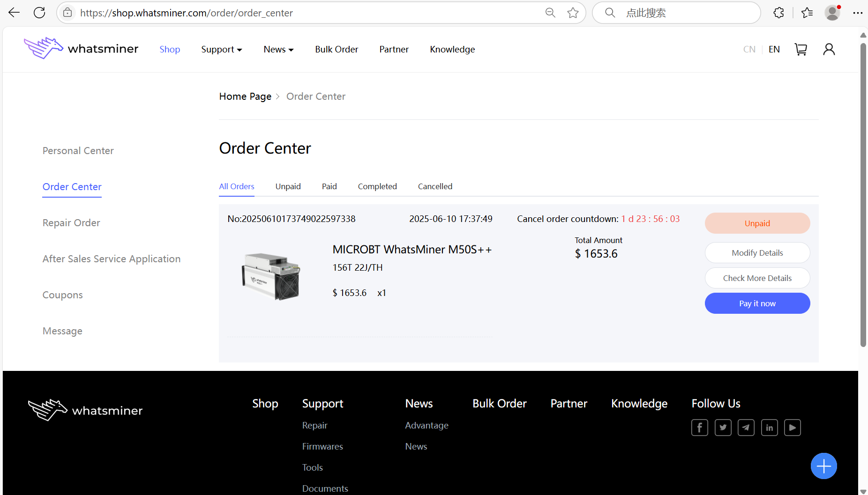The image size is (868, 495).
Task: Click the search magnifier in the search box
Action: pos(610,13)
